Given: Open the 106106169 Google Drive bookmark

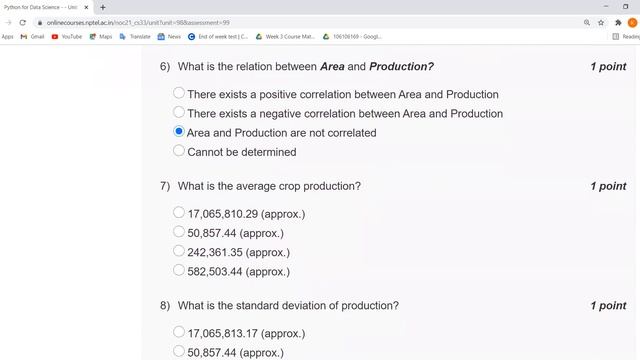Looking at the screenshot, I should (x=352, y=37).
